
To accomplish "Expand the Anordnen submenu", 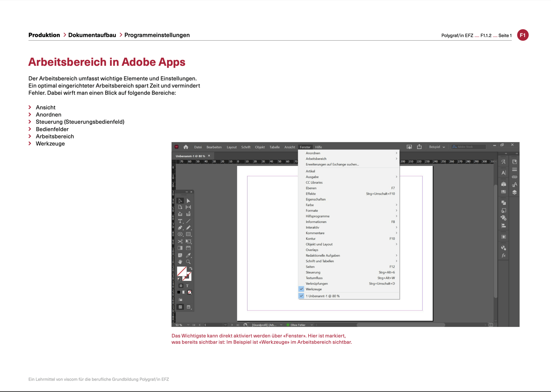I will click(x=349, y=153).
